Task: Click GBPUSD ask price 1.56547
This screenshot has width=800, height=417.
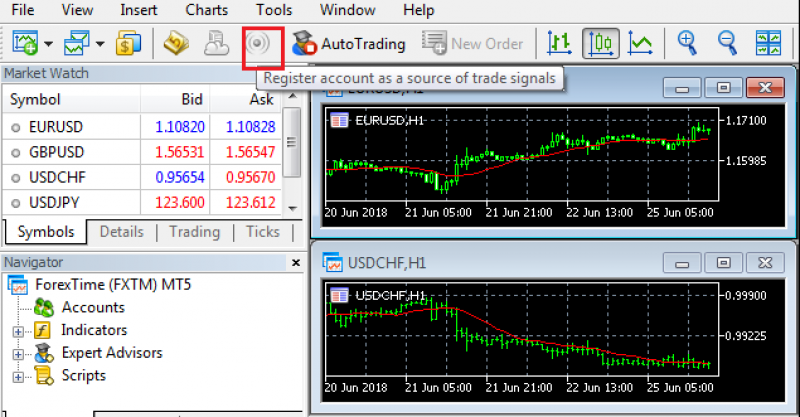Action: tap(251, 152)
